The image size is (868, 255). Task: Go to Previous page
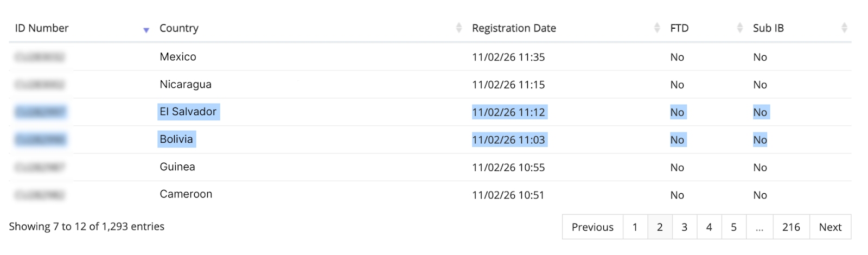592,227
